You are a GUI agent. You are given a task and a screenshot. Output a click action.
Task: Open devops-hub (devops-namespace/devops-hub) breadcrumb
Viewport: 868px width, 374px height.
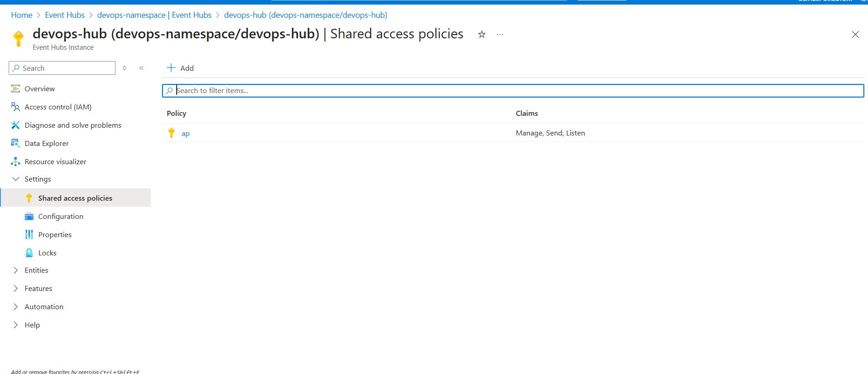tap(306, 15)
